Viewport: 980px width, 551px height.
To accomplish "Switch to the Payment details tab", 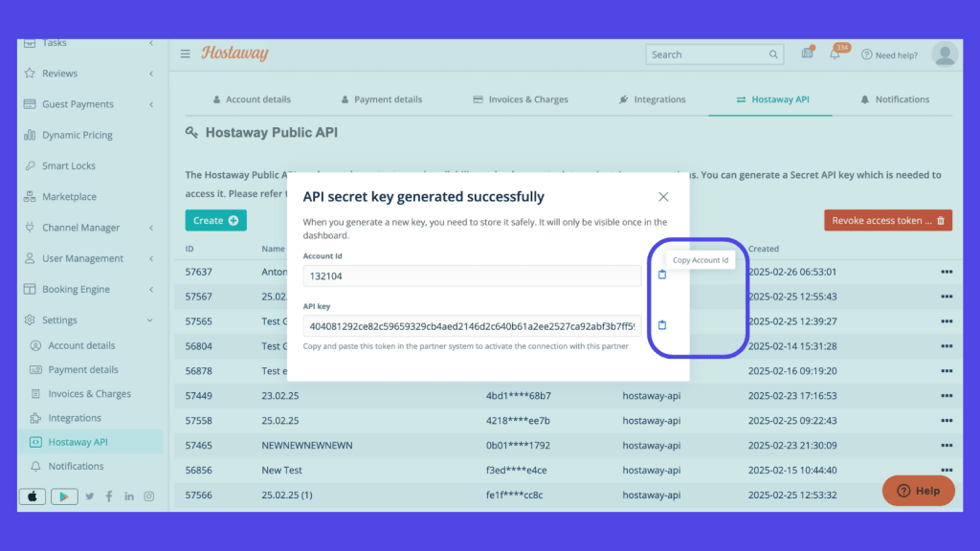I will (381, 99).
